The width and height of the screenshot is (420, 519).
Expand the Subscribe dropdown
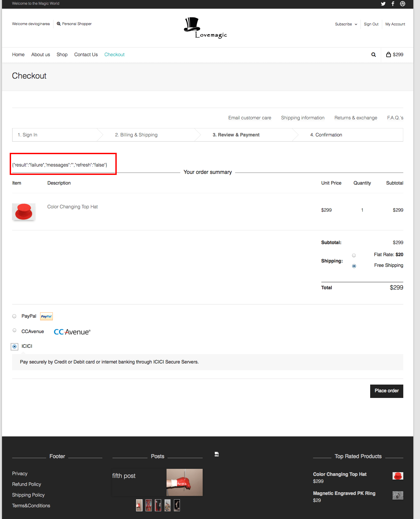pos(346,24)
